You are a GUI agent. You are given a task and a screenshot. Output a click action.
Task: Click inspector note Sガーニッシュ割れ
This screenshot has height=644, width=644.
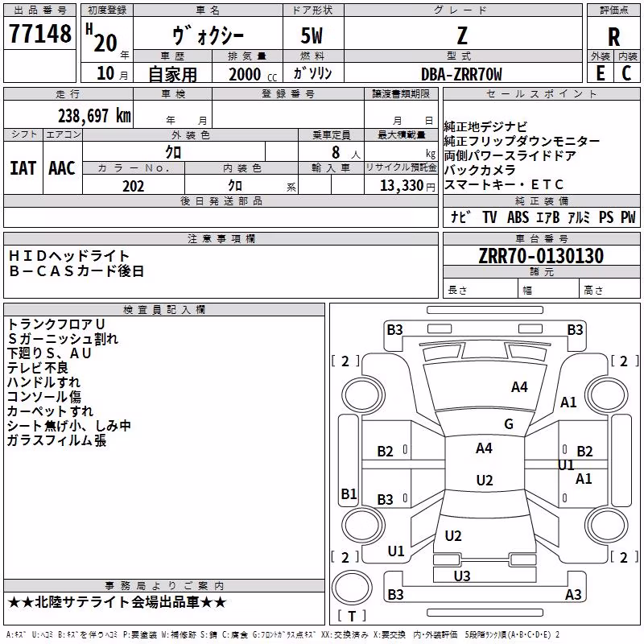[63, 339]
